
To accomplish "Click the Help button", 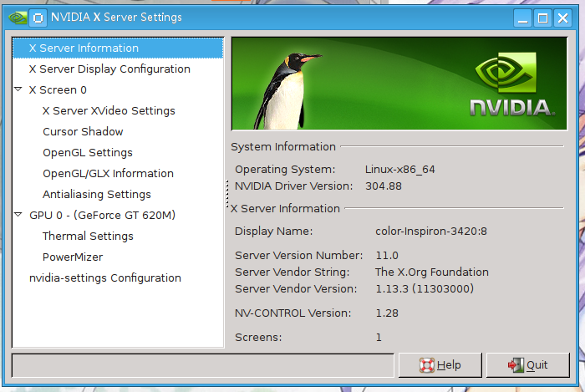I will 440,365.
